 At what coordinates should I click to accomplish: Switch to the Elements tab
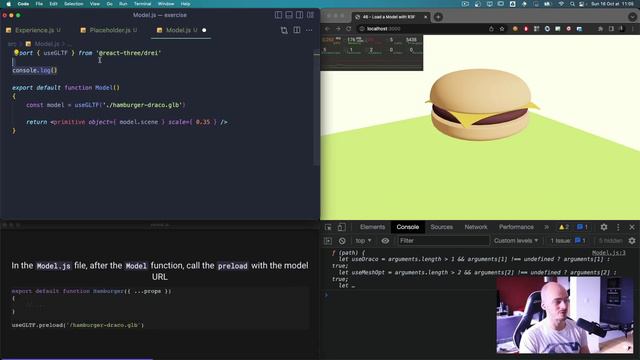(x=372, y=227)
